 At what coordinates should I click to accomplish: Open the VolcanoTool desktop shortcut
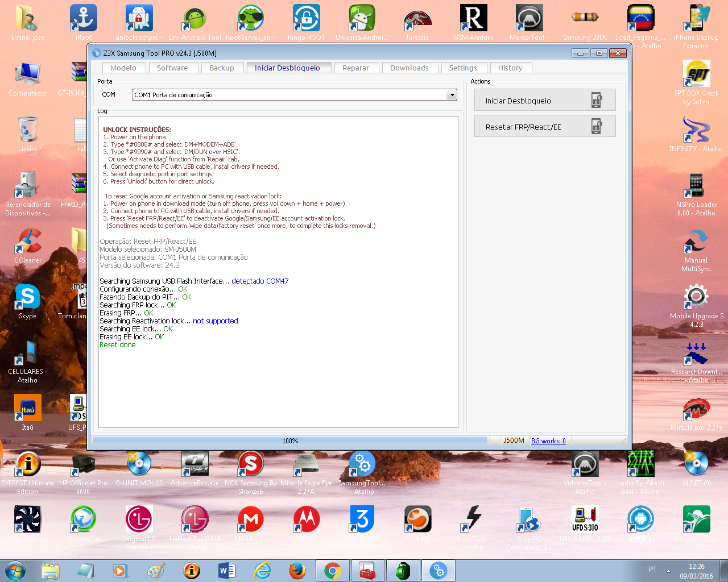pyautogui.click(x=585, y=472)
